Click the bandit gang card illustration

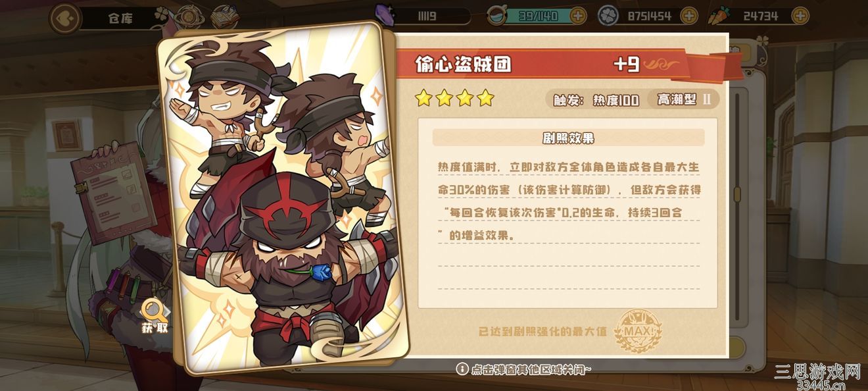pyautogui.click(x=283, y=197)
